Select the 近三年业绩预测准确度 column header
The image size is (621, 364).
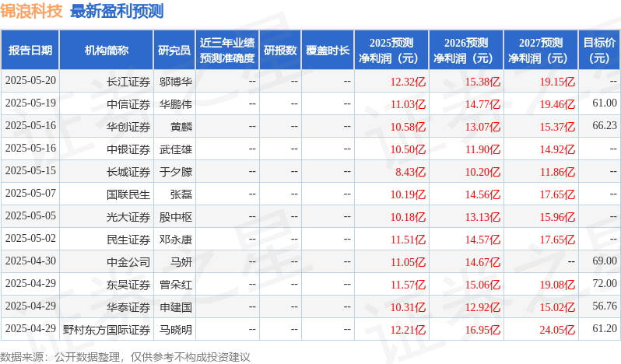point(227,51)
